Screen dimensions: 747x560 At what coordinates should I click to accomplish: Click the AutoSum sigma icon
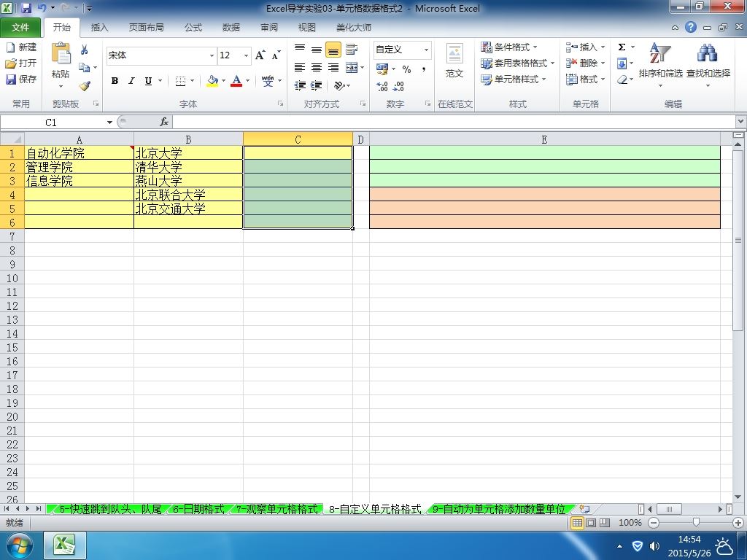pyautogui.click(x=622, y=47)
